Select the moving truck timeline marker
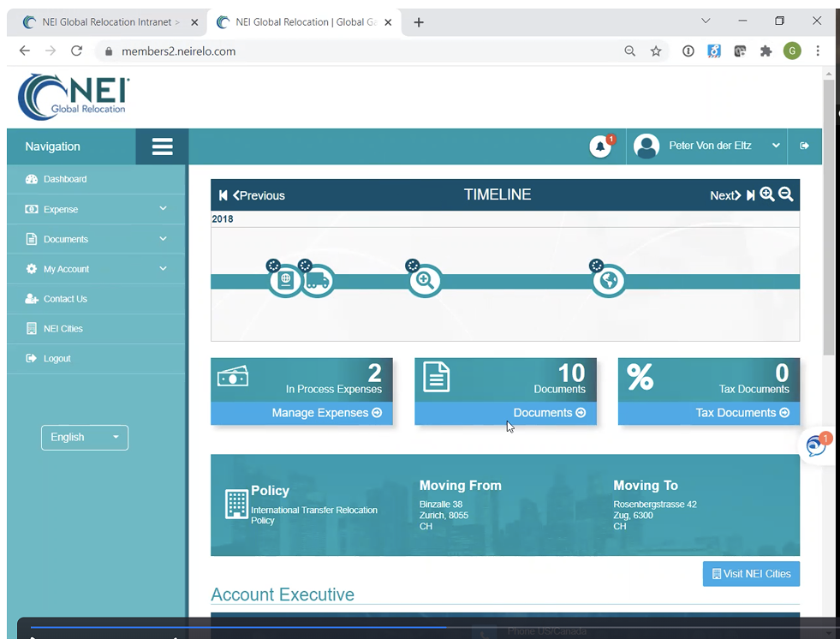Screen dimensions: 840x639 tap(318, 280)
